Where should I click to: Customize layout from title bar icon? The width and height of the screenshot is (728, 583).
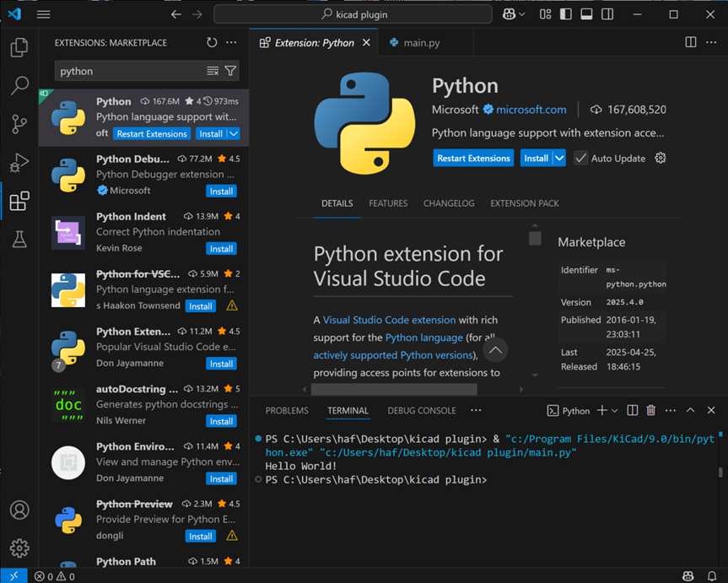(545, 14)
